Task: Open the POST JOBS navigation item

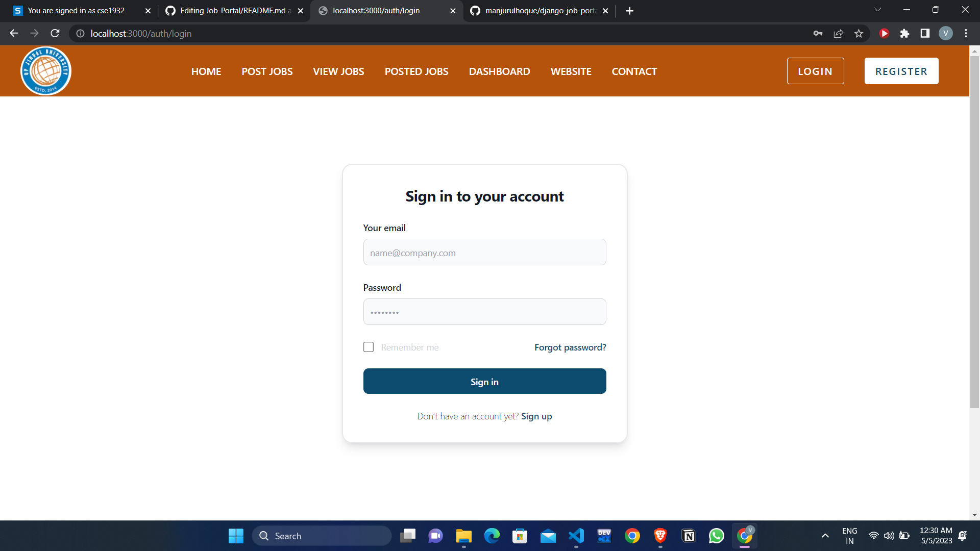Action: (267, 71)
